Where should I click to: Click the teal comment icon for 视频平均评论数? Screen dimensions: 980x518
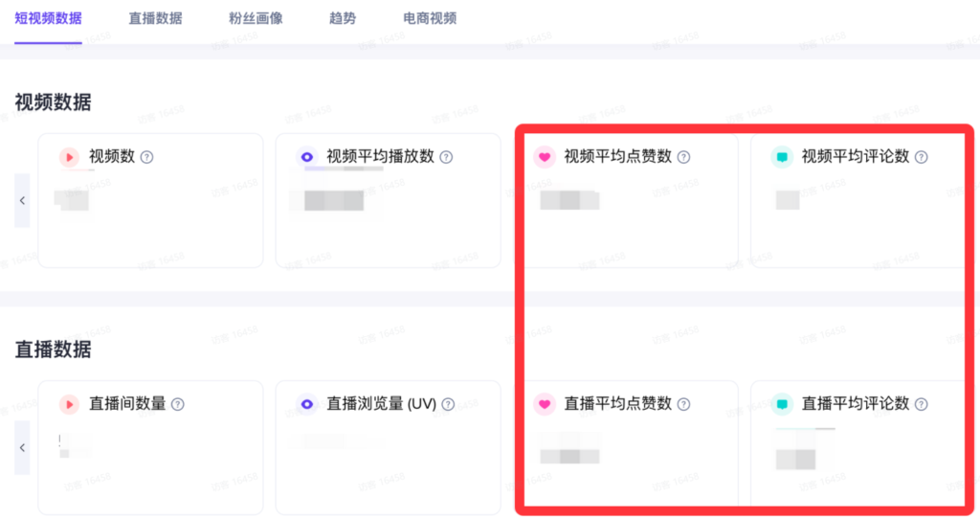pyautogui.click(x=782, y=157)
